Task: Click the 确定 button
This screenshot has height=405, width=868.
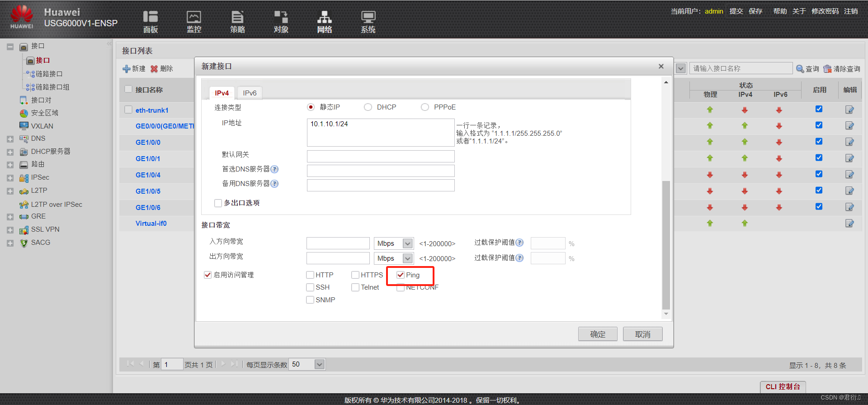Action: (598, 334)
